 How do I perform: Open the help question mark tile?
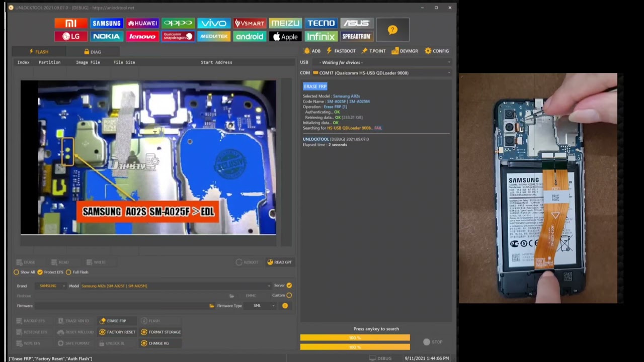click(x=392, y=30)
